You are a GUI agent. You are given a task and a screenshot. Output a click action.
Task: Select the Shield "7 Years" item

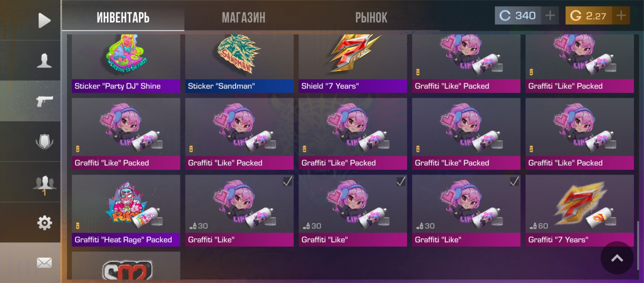[x=353, y=63]
